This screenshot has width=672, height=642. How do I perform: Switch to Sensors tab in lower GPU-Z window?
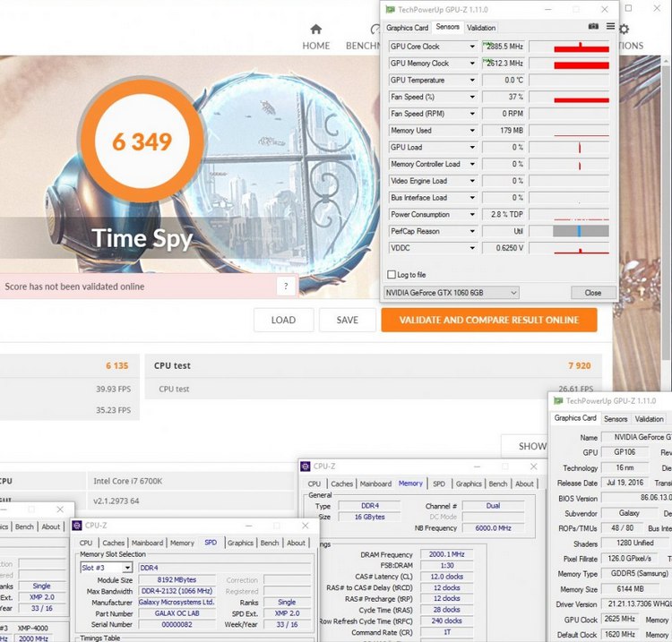(x=616, y=419)
